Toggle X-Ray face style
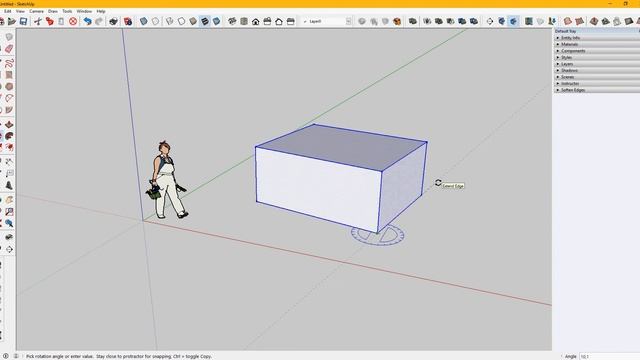 (144, 21)
